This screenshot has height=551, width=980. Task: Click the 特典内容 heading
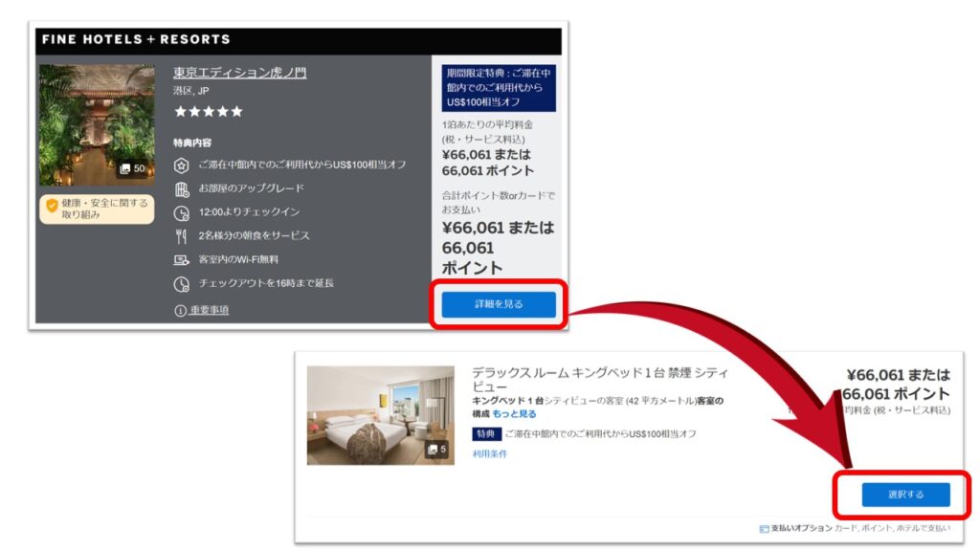(192, 143)
